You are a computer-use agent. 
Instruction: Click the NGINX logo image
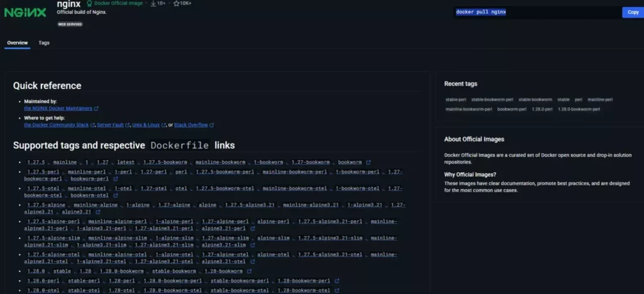click(x=25, y=13)
